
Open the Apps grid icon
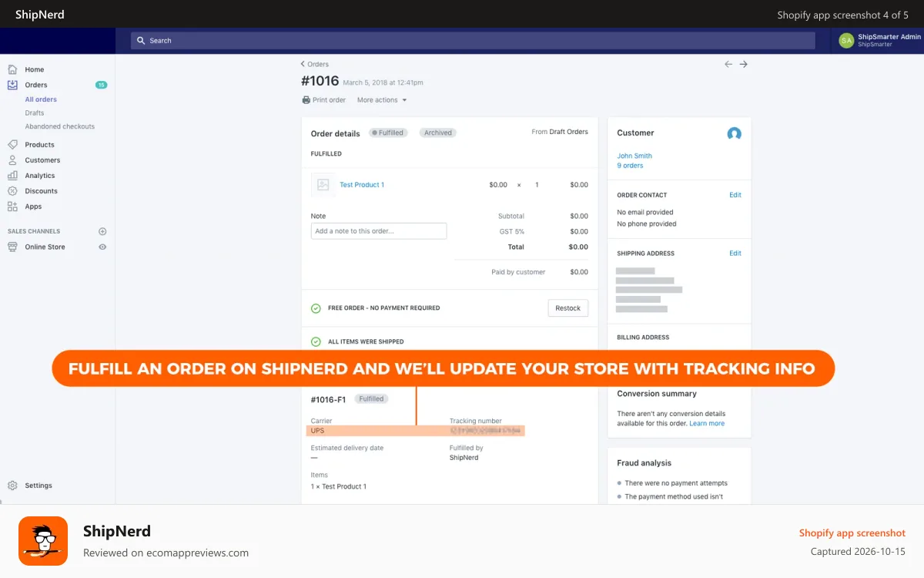[x=12, y=207]
